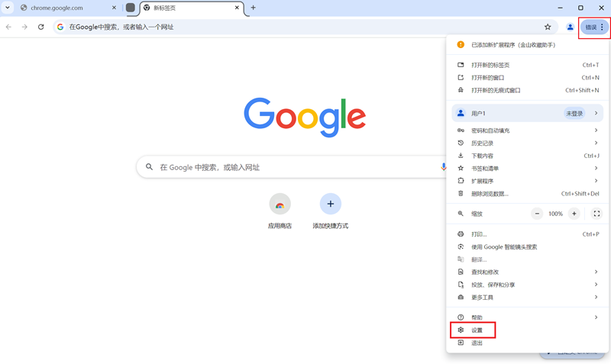Click the back navigation arrow
Screen dimensions: 611x364
[x=8, y=27]
